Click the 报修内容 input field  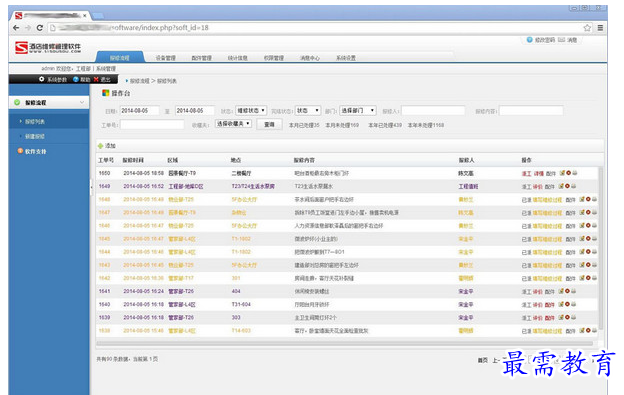[x=531, y=111]
